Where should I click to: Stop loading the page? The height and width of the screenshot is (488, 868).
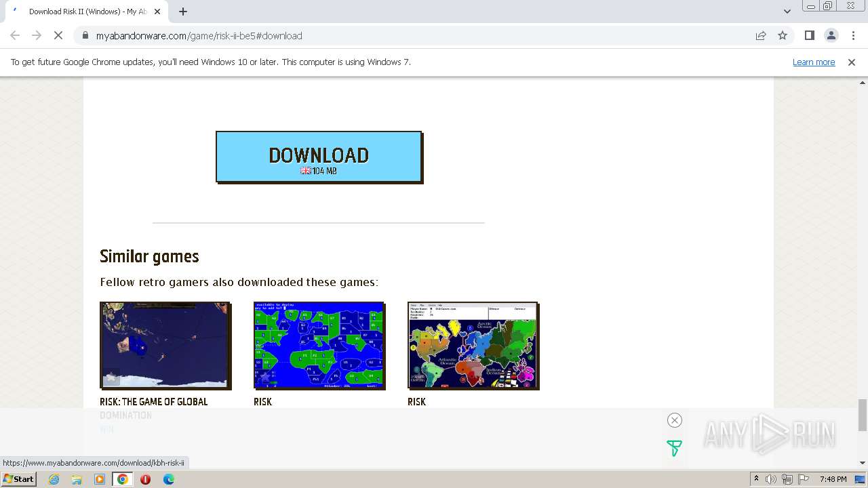(58, 35)
